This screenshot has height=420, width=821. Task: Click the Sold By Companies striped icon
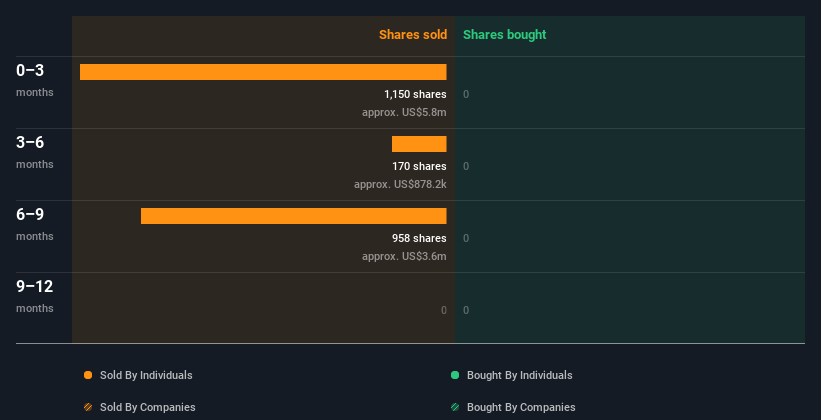coord(88,407)
